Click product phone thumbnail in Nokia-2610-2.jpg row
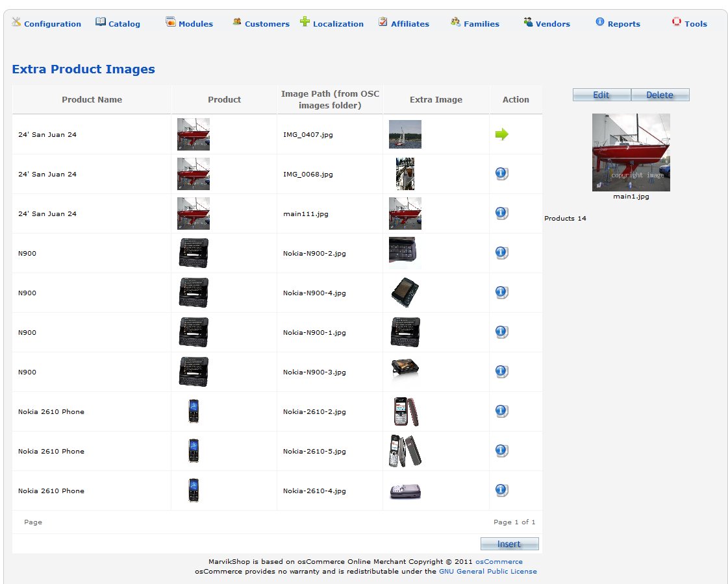This screenshot has height=584, width=728. [x=194, y=411]
